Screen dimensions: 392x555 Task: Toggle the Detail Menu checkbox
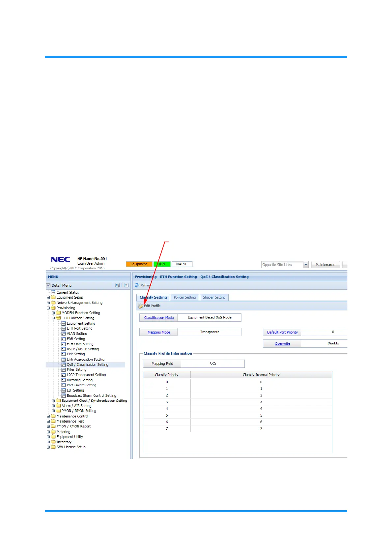click(48, 285)
